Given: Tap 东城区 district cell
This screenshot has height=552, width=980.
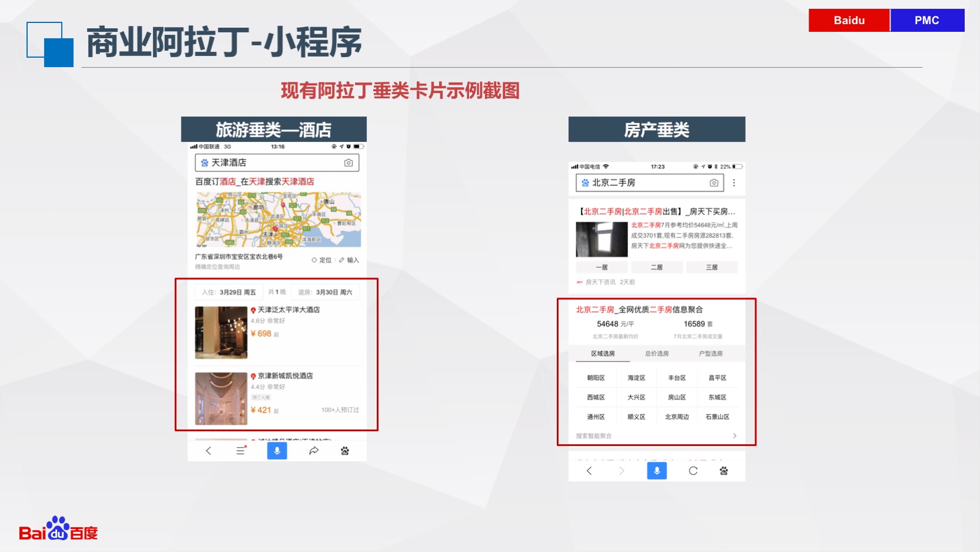Looking at the screenshot, I should 717,397.
